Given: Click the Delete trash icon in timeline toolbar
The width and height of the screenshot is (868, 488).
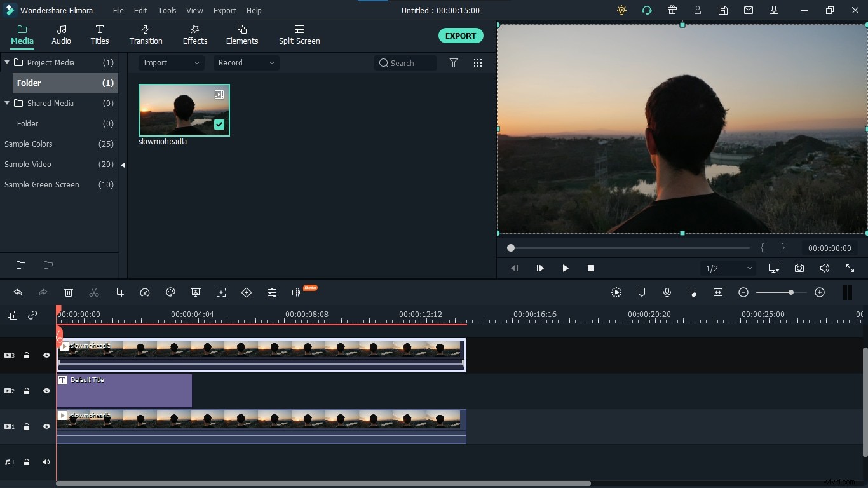Looking at the screenshot, I should (69, 292).
